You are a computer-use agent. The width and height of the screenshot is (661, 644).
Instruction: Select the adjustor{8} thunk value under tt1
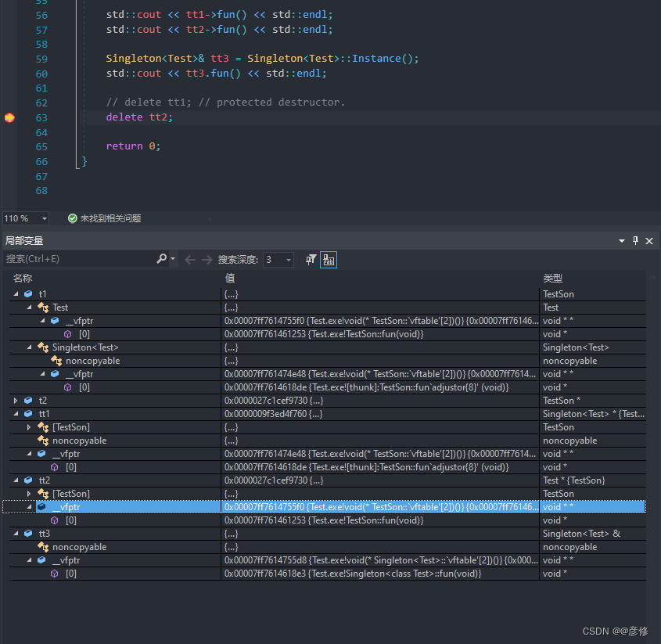[x=366, y=467]
